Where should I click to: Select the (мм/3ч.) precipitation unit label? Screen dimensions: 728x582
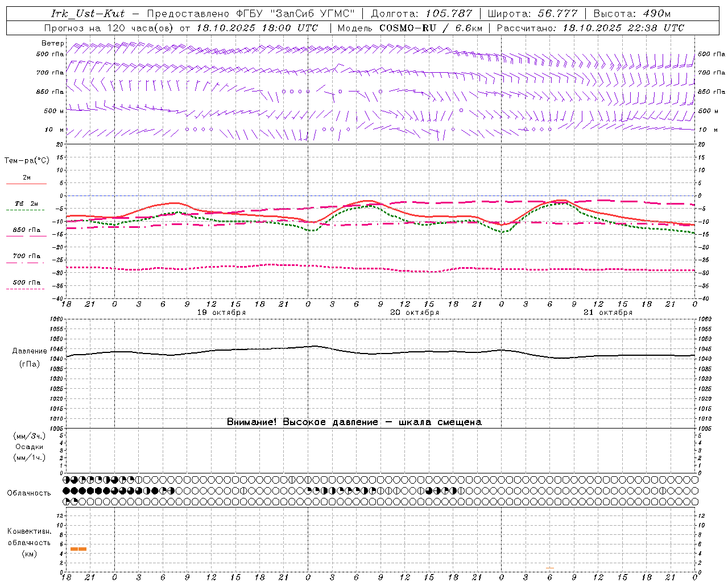click(29, 436)
